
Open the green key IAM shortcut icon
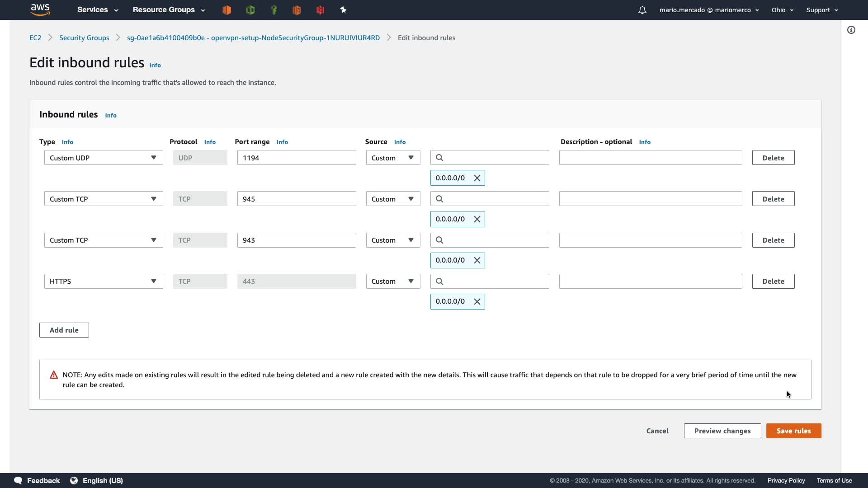click(274, 10)
